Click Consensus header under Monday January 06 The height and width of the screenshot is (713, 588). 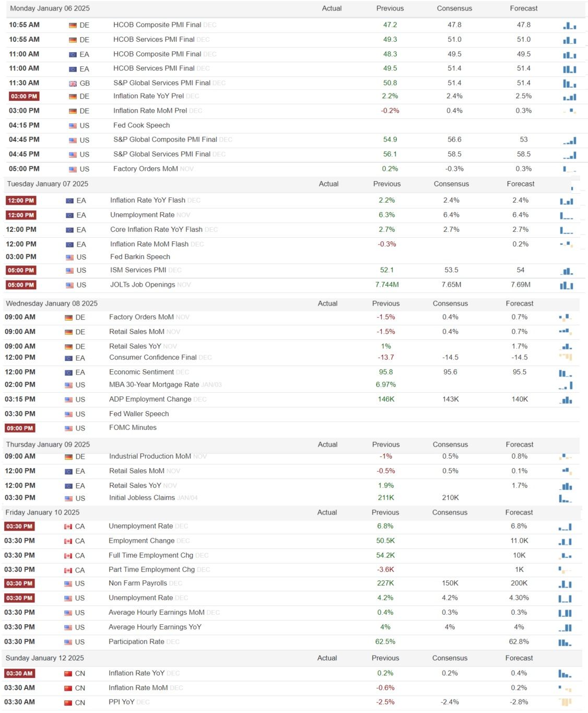[454, 8]
